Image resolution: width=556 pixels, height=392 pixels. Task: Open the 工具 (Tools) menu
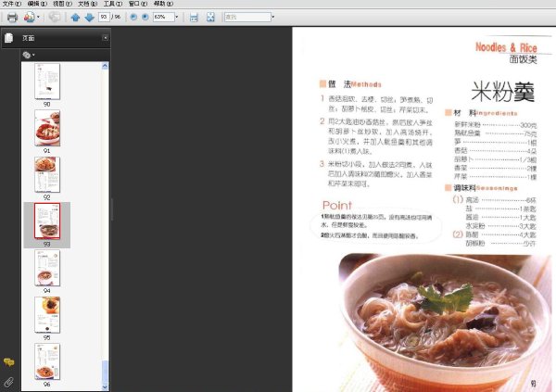tap(113, 4)
